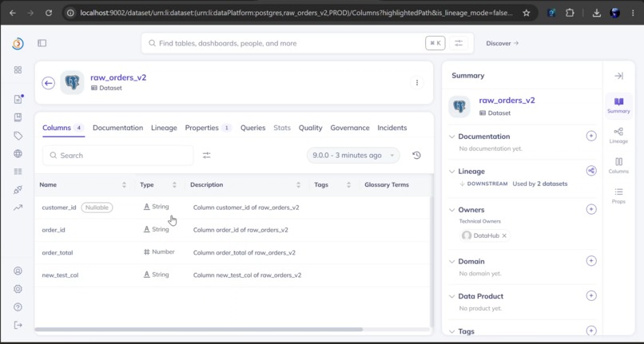Click the DataHub logo in the sidebar
Viewport: 644px width, 344px height.
click(18, 44)
